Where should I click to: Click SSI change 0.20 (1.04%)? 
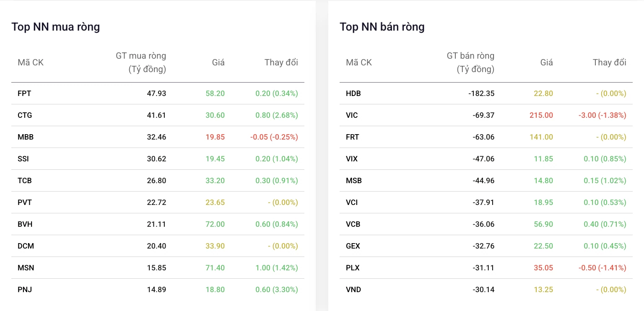[277, 159]
